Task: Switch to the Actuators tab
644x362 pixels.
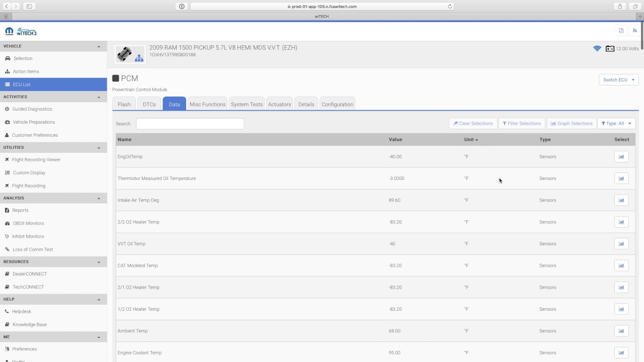Action: tap(279, 104)
